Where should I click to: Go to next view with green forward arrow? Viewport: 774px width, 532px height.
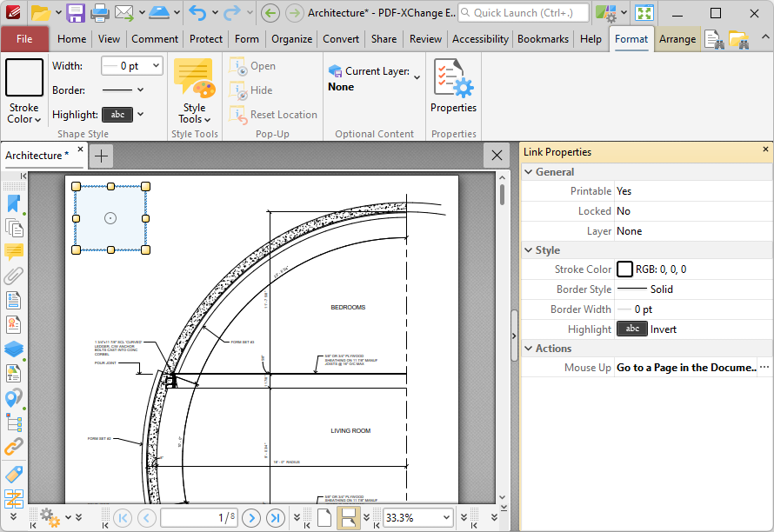point(294,13)
